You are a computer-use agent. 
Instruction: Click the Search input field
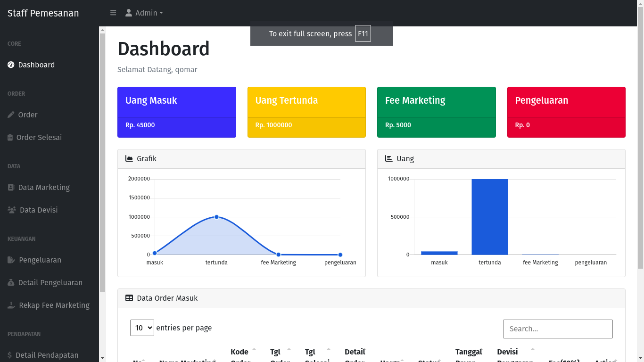coord(557,329)
